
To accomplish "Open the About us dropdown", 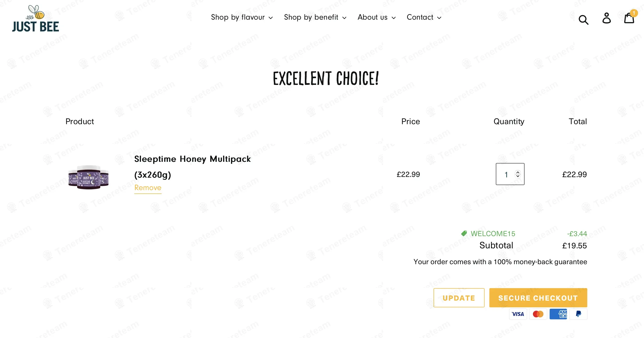I will 376,17.
